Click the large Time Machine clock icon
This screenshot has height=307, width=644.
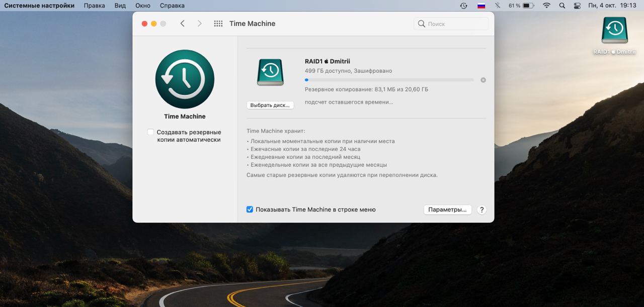point(185,79)
